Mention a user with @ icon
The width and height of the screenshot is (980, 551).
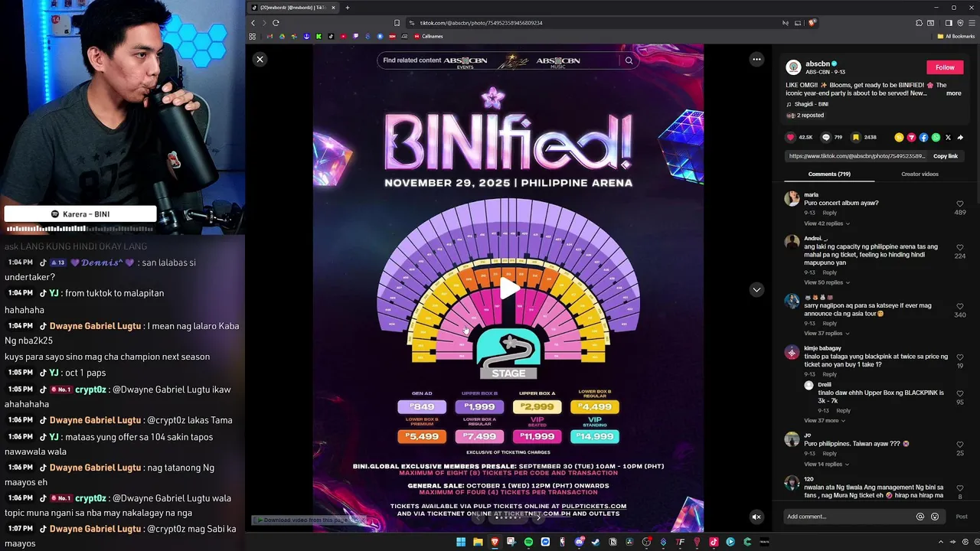(920, 517)
